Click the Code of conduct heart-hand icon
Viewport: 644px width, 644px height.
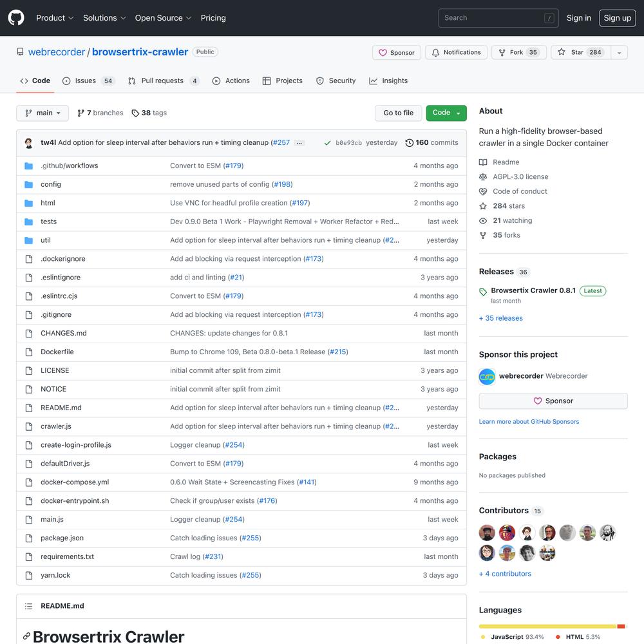(x=483, y=191)
